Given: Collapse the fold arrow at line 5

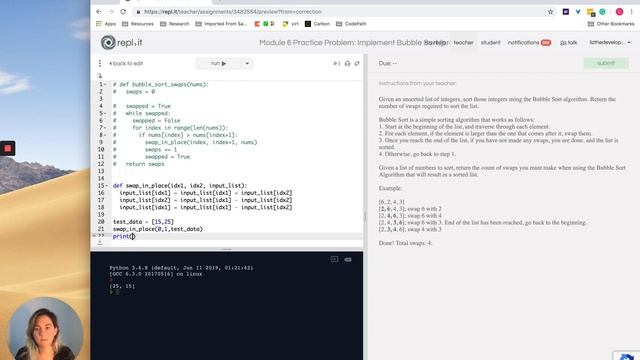Looking at the screenshot, I should pyautogui.click(x=105, y=113).
